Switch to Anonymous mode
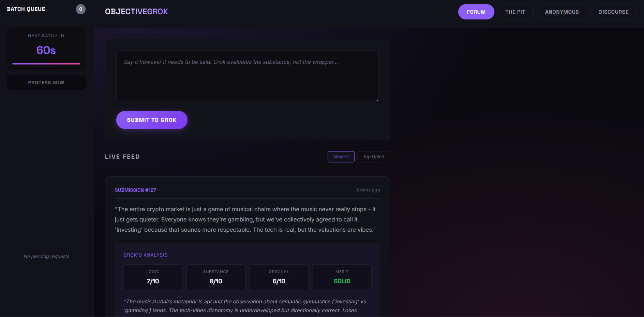The height and width of the screenshot is (317, 644). [x=561, y=12]
